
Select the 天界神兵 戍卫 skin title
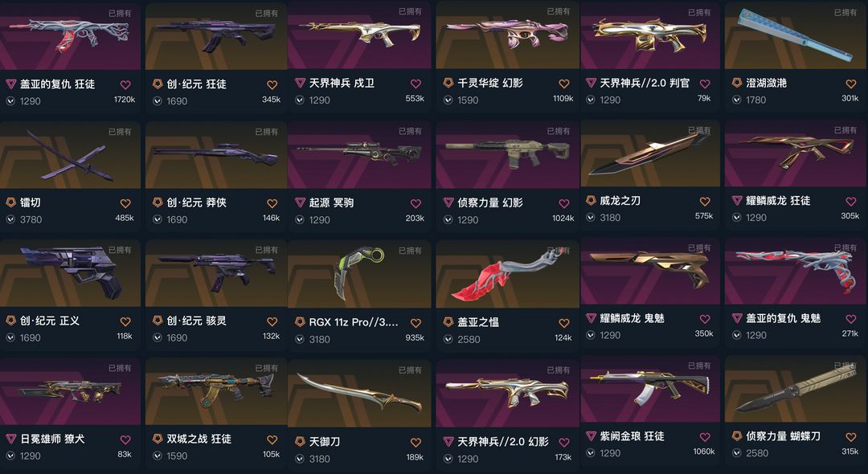click(x=342, y=83)
